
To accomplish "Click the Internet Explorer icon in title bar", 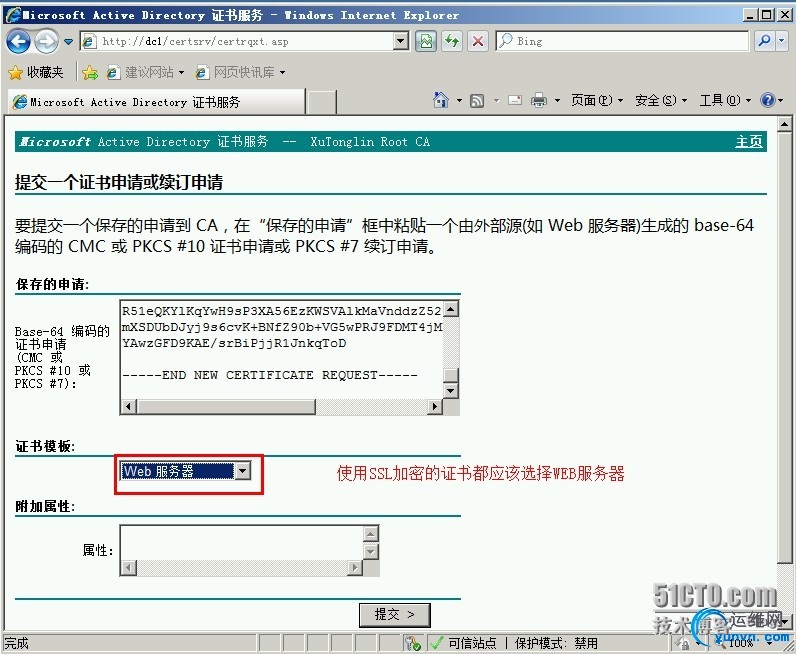I will click(12, 15).
